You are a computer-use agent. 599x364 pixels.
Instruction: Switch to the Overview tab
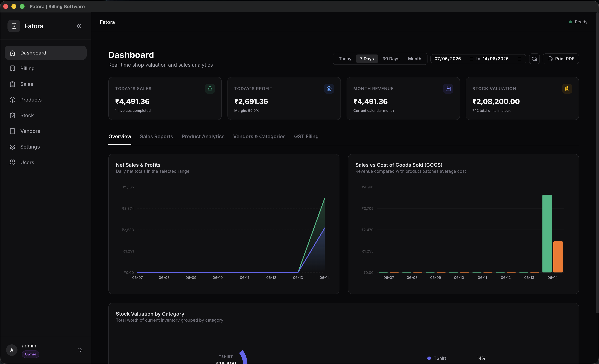pyautogui.click(x=120, y=136)
